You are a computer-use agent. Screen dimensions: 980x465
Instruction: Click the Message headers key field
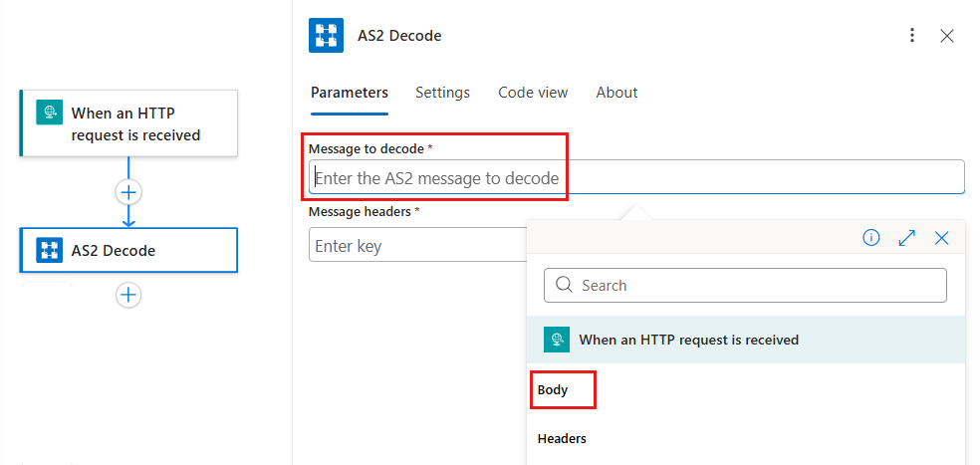click(416, 246)
